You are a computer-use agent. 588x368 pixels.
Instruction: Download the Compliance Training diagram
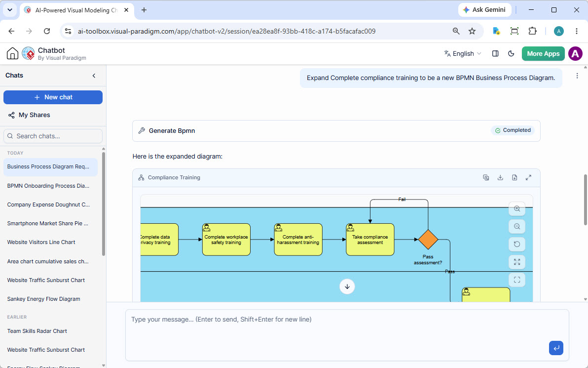[500, 178]
